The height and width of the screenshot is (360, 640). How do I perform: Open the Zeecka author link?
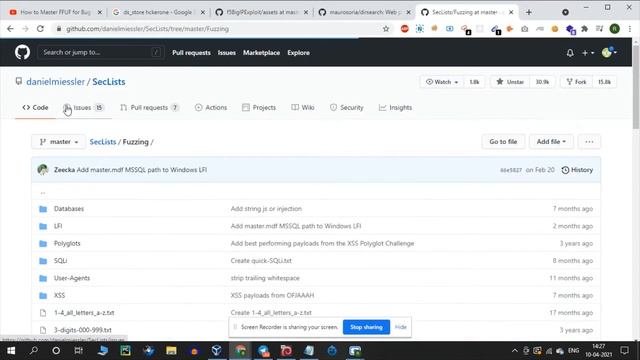tap(64, 170)
